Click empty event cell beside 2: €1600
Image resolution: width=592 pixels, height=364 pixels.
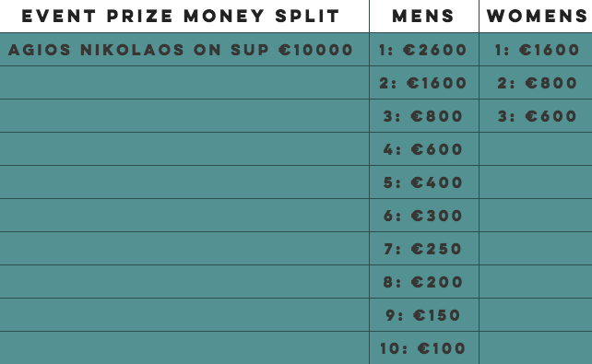click(184, 83)
